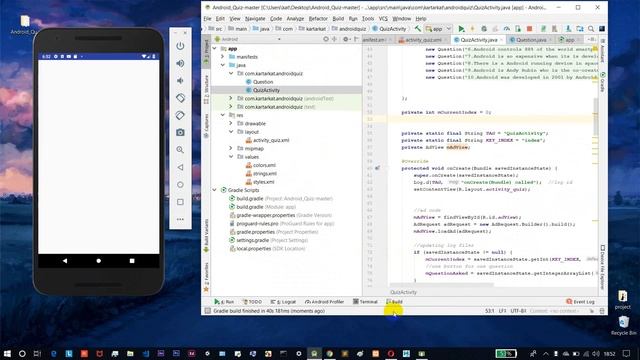Select strings.xml in project tree
The image size is (640, 360).
pos(264,173)
